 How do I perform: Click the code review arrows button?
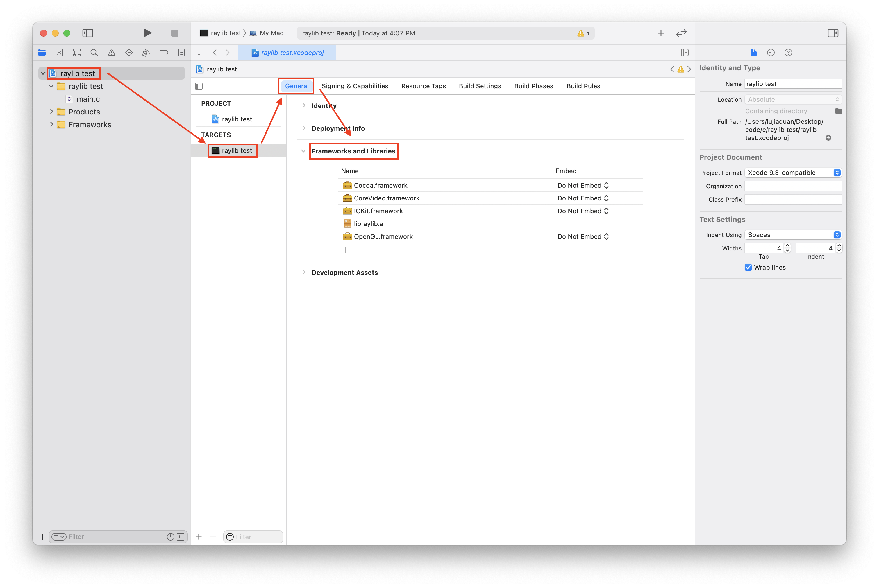point(681,33)
